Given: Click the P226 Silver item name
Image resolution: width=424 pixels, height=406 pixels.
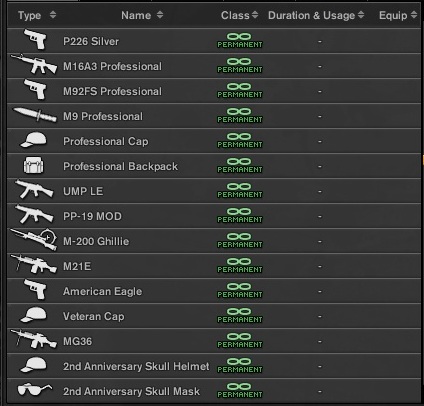Looking at the screenshot, I should click(91, 41).
